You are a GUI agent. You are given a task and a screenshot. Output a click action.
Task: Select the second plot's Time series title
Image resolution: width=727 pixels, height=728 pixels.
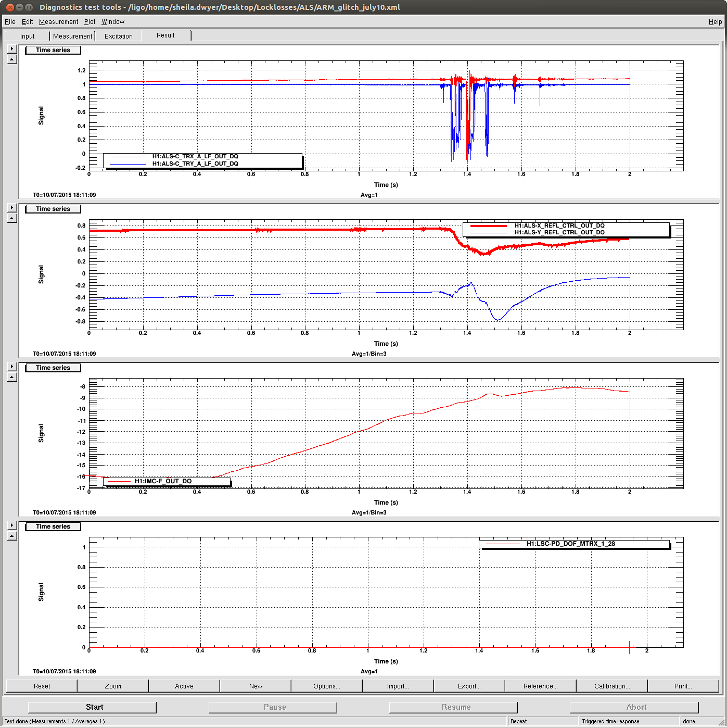pos(53,209)
